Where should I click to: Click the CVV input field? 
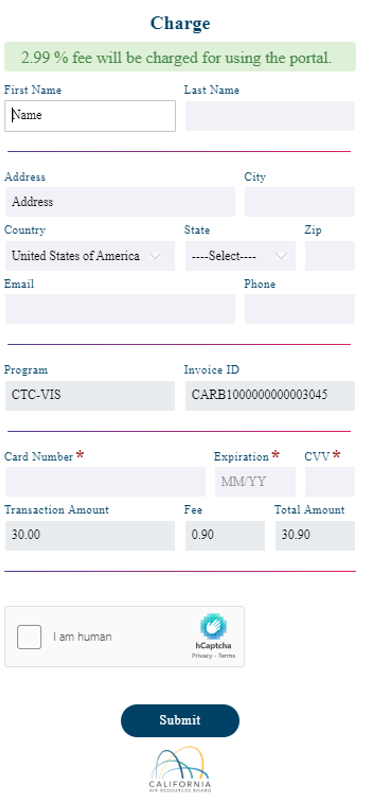pos(329,482)
